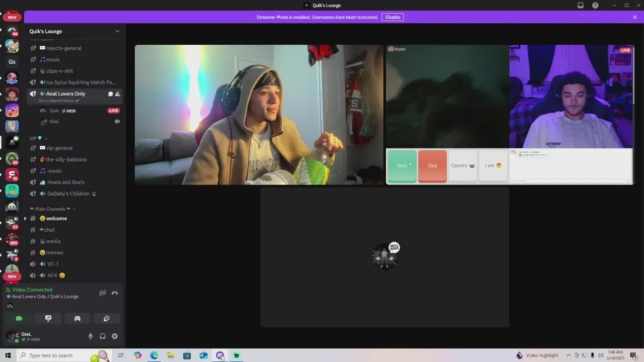
Task: Toggle noise suppression icon
Action: coord(103,293)
